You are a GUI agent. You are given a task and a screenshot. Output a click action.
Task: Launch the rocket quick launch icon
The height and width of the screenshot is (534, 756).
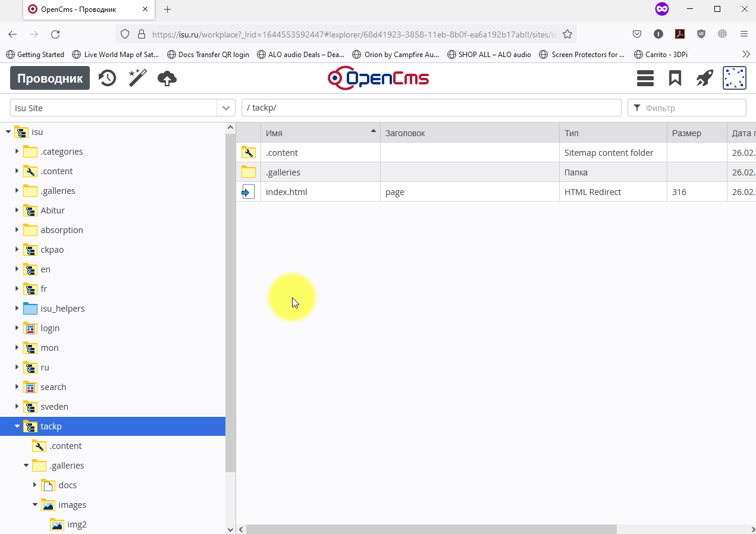pos(704,78)
